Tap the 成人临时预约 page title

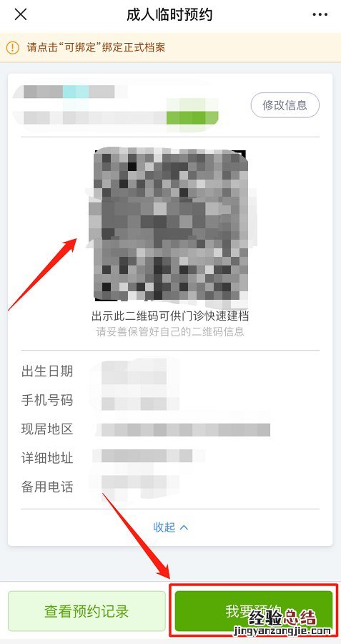[169, 15]
